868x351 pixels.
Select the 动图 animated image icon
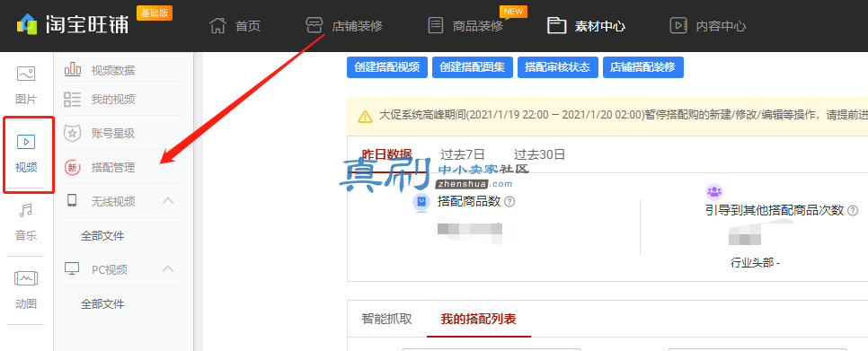click(26, 278)
